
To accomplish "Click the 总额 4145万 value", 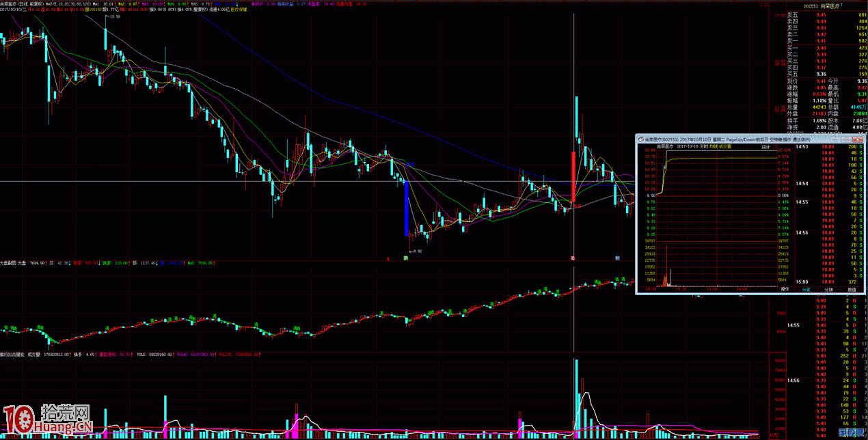I will 858,107.
